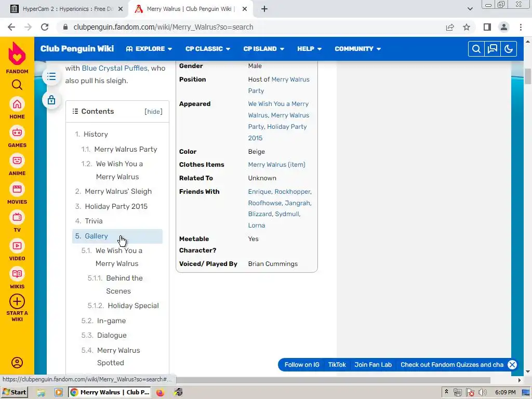Open the Enrique friend link

pyautogui.click(x=259, y=192)
